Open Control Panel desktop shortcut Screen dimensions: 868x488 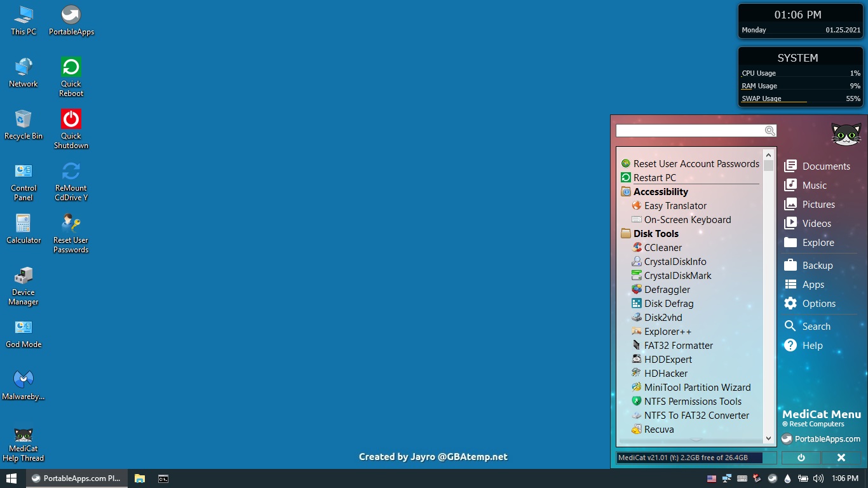click(x=24, y=181)
